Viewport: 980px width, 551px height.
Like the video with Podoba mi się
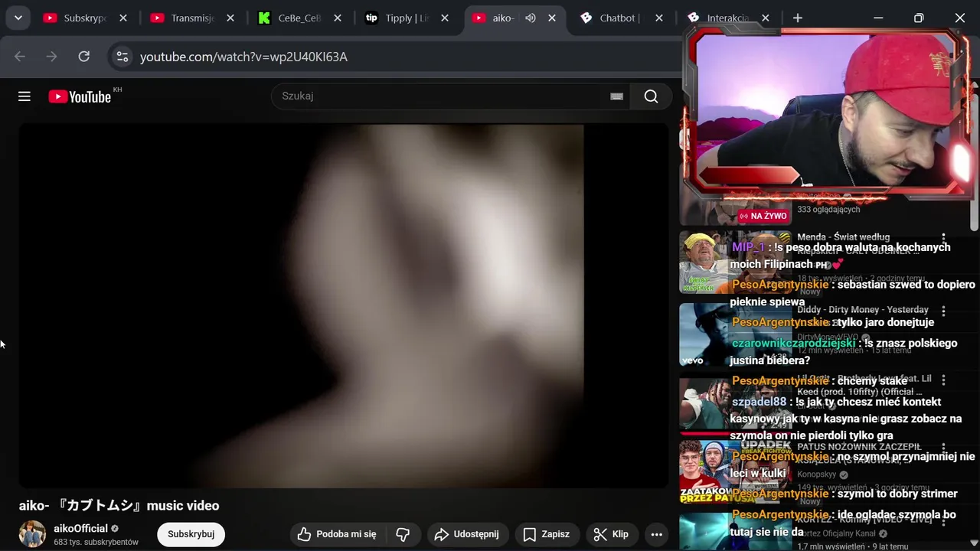pos(337,534)
